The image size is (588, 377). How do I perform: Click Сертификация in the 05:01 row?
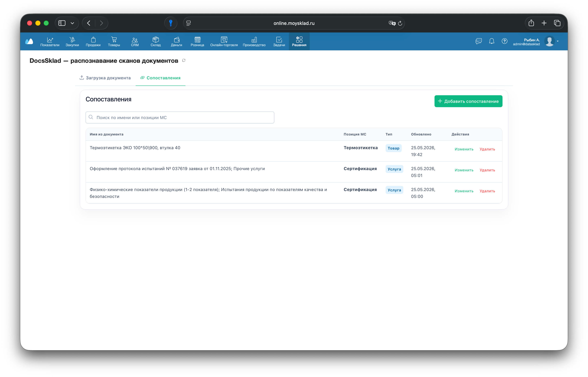[x=360, y=169]
